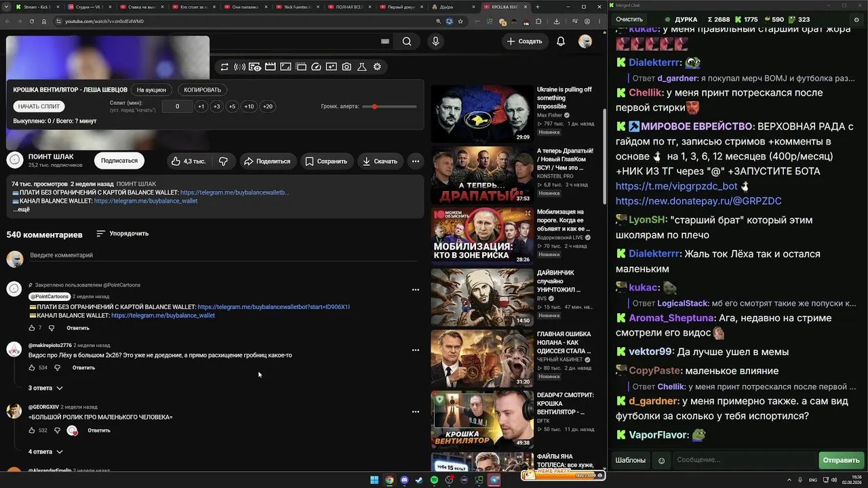
Task: Click the clapperboard icon in extension toolbar
Action: pos(270,66)
